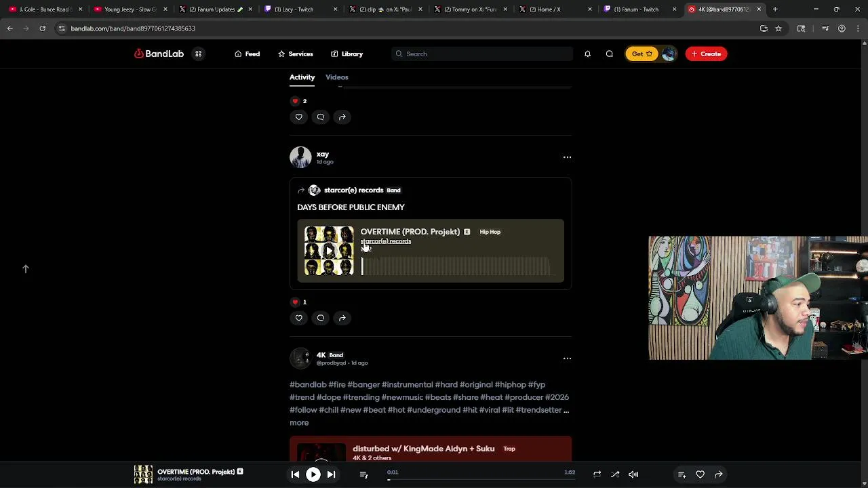Seek on the bottom player progress bar
Screen dimensions: 868x488
coord(481,479)
